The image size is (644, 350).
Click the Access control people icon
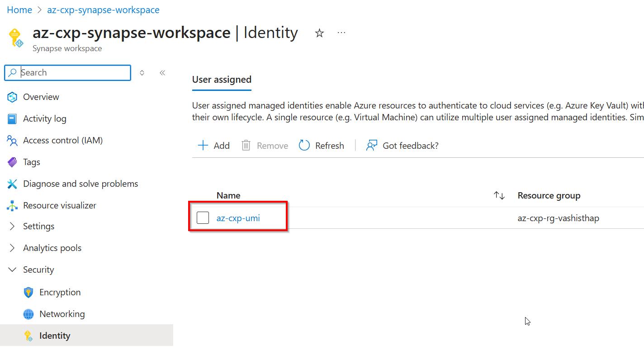coord(12,141)
